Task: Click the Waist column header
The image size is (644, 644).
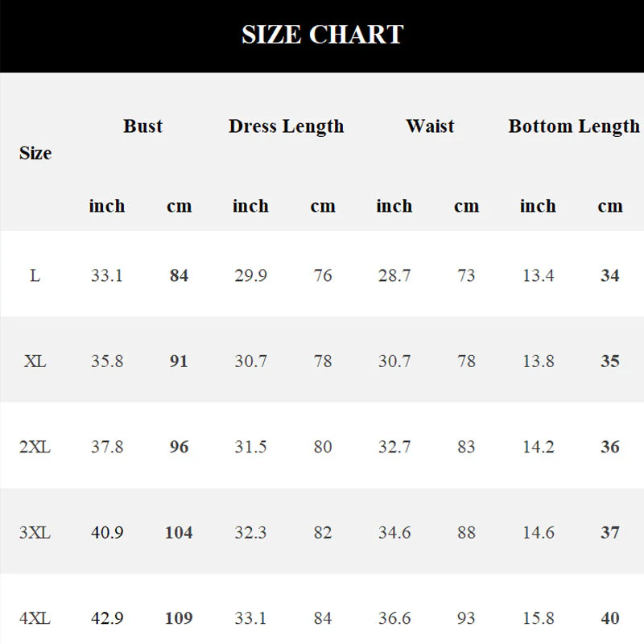Action: click(x=430, y=126)
